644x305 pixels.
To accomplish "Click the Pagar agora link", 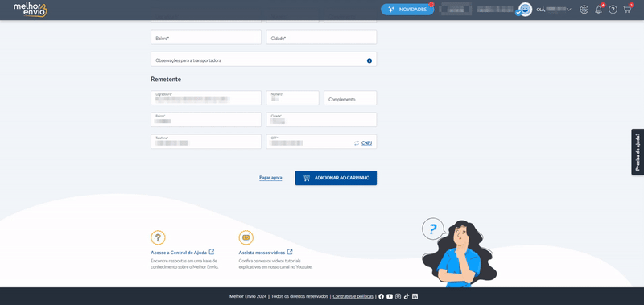I will [270, 178].
